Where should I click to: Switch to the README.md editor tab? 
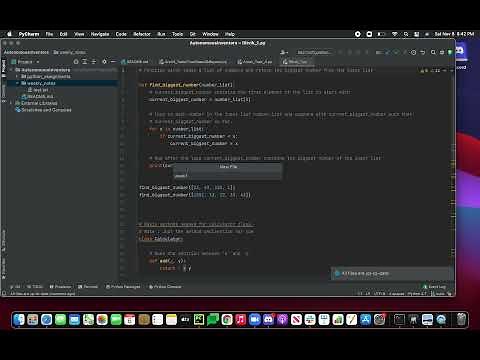(135, 62)
